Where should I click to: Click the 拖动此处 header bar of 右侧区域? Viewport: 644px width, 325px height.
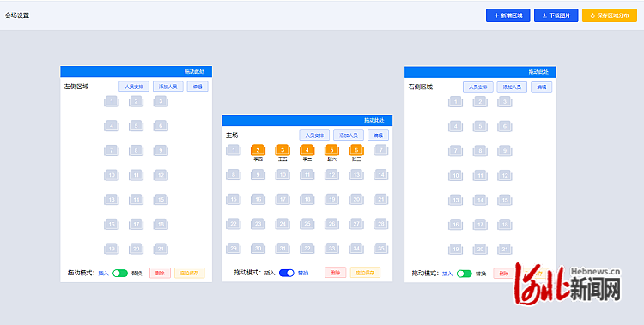pos(480,72)
